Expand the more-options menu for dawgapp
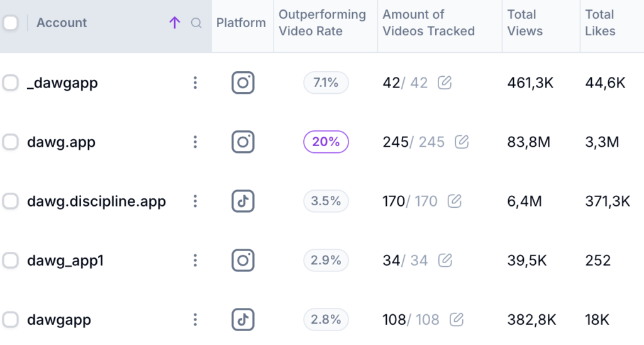 pos(196,319)
